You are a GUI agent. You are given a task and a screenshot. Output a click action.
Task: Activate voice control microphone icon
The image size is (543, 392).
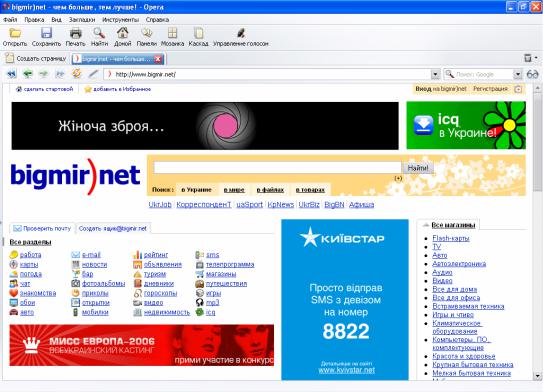(241, 33)
